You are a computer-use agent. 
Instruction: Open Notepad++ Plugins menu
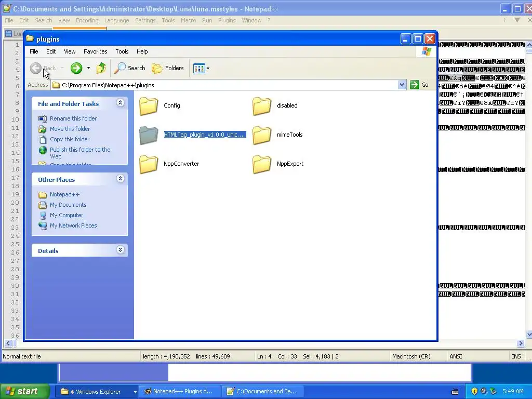[x=227, y=20]
